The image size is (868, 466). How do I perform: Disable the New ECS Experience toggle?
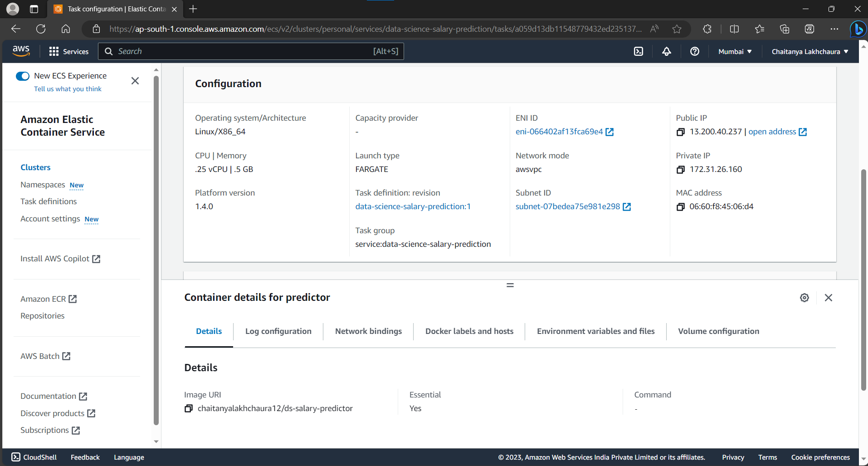pos(23,76)
